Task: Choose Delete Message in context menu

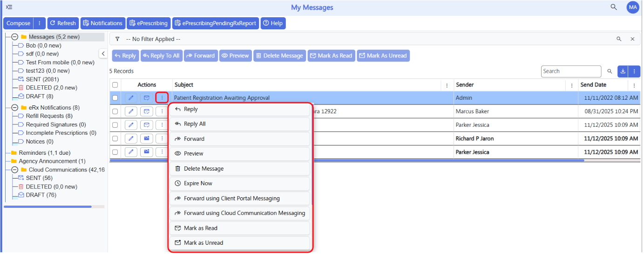Action: coord(240,169)
